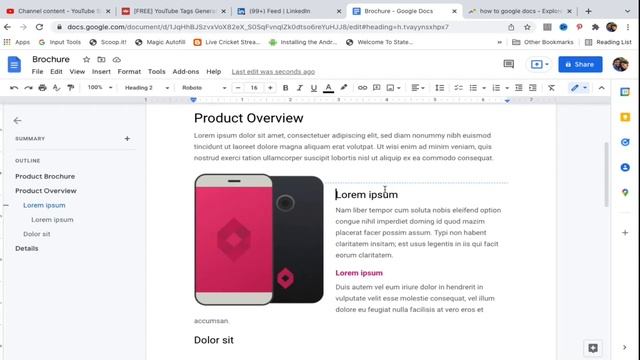The width and height of the screenshot is (640, 360).
Task: Click the Redo icon in the toolbar
Action: [x=28, y=88]
